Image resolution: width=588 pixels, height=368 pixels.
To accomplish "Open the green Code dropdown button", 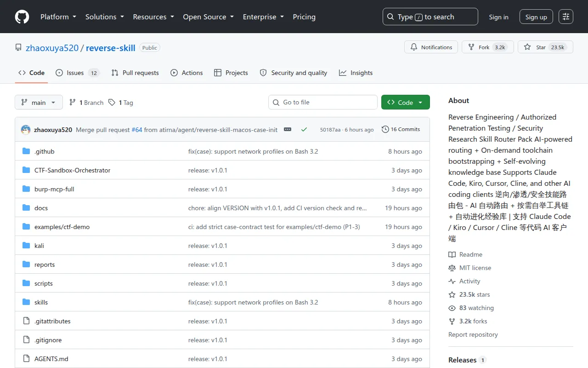I will click(x=406, y=103).
